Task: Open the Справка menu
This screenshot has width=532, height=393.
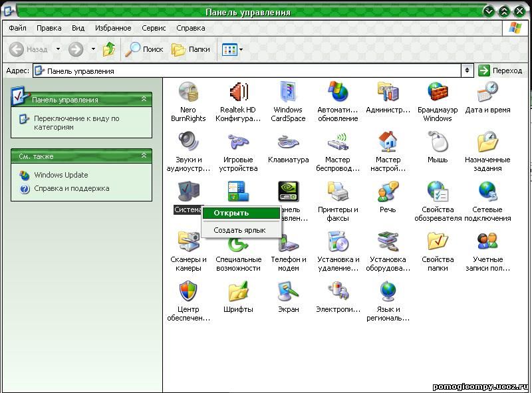Action: [191, 28]
